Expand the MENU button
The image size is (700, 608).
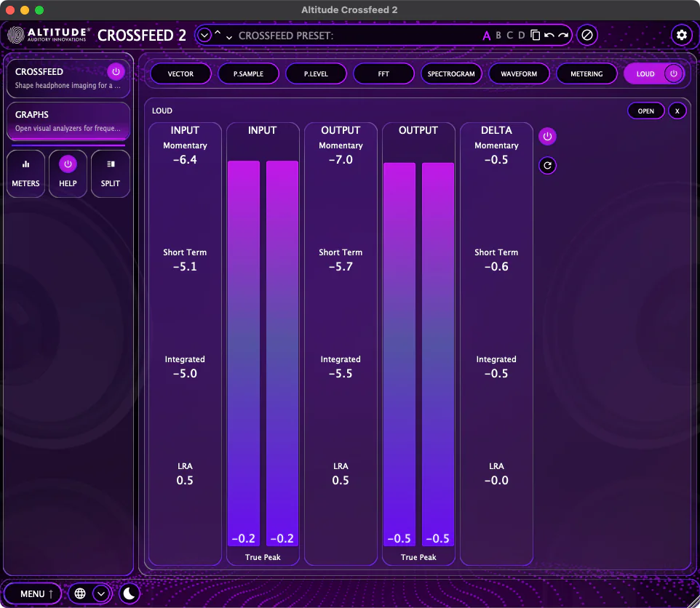coord(33,593)
